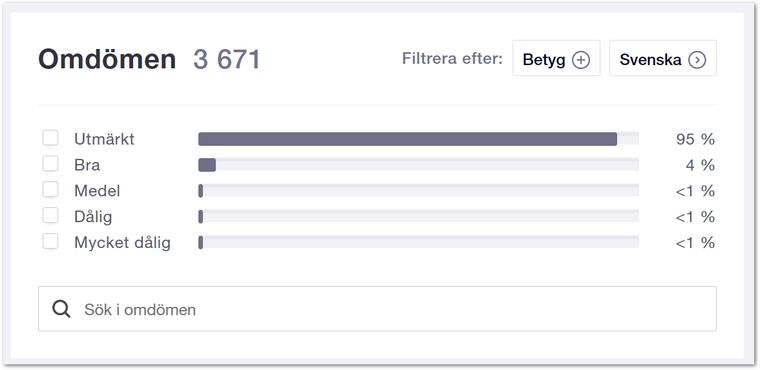Screen dimensions: 760x370
Task: Click the magnifying glass search icon
Action: pos(62,309)
